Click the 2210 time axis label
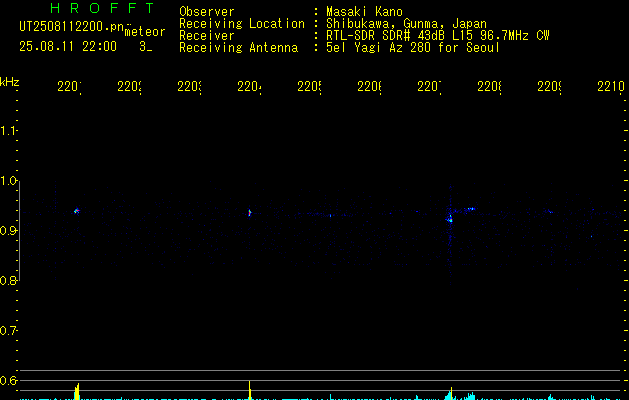This screenshot has height=400, width=629. coord(611,86)
